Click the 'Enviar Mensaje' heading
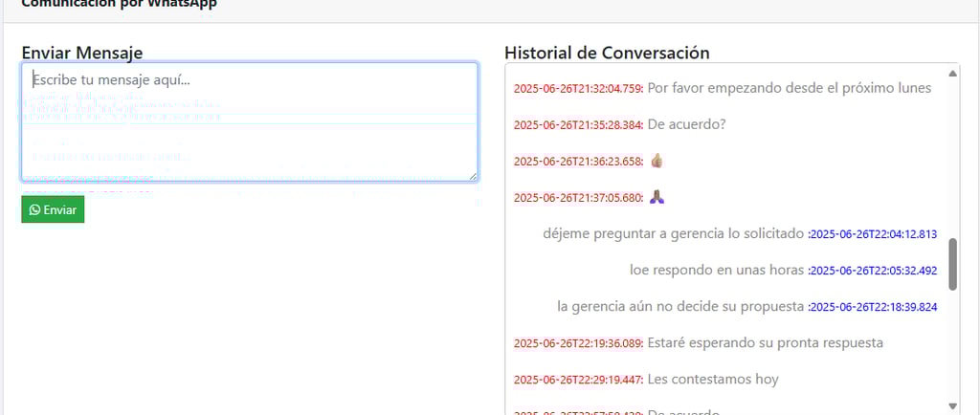The height and width of the screenshot is (415, 980). pyautogui.click(x=82, y=53)
